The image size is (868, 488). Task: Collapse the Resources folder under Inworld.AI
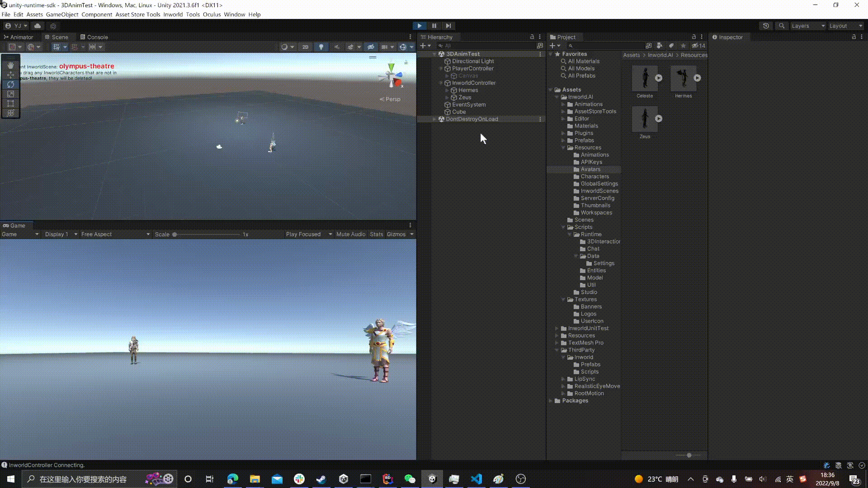click(x=563, y=148)
